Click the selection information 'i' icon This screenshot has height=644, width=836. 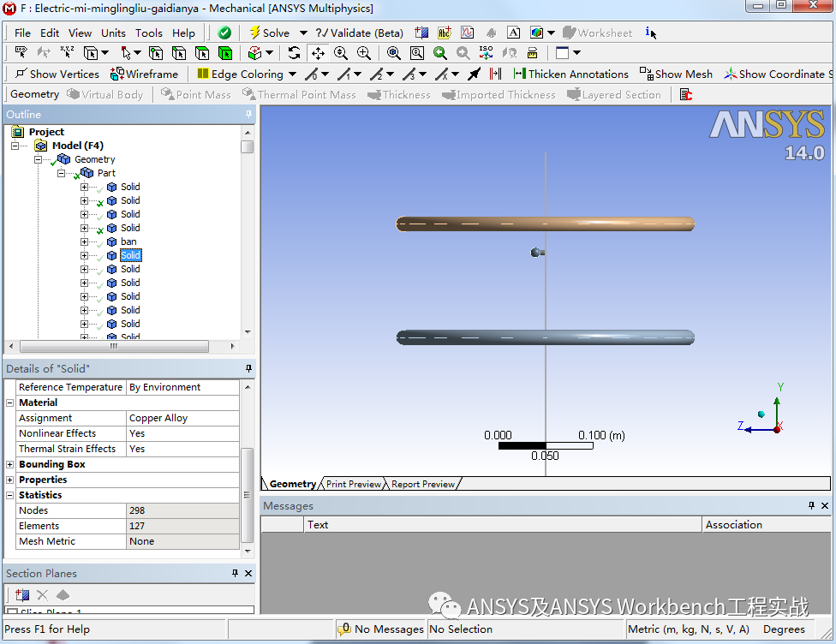coord(650,33)
